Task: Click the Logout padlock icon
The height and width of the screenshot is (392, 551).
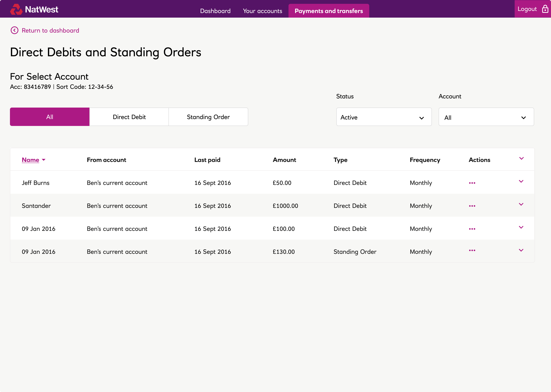Action: click(x=545, y=9)
